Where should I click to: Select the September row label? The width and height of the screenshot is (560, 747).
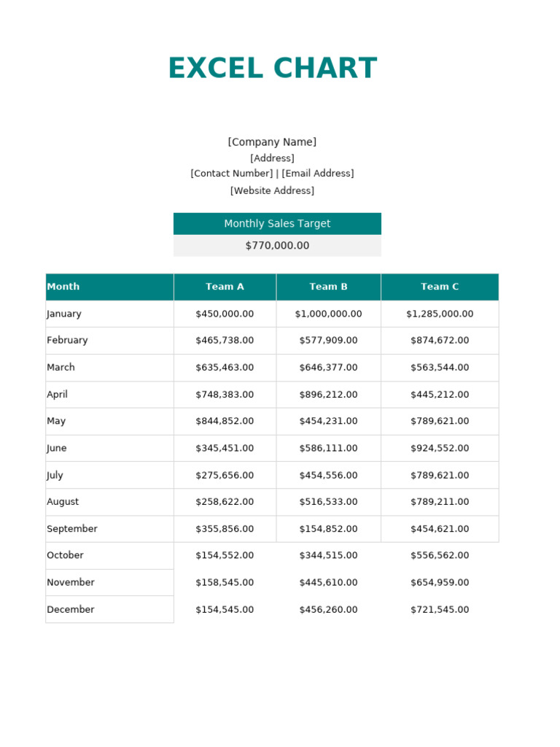click(x=72, y=529)
